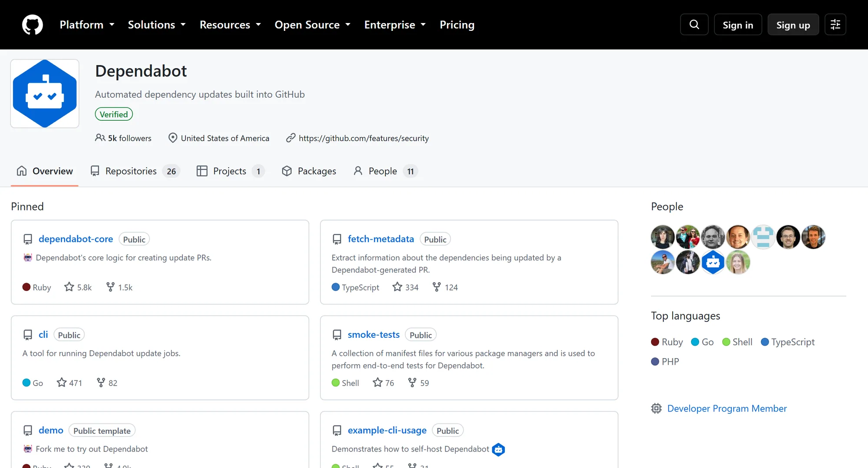Open the Packages tab
The image size is (868, 468).
(309, 171)
